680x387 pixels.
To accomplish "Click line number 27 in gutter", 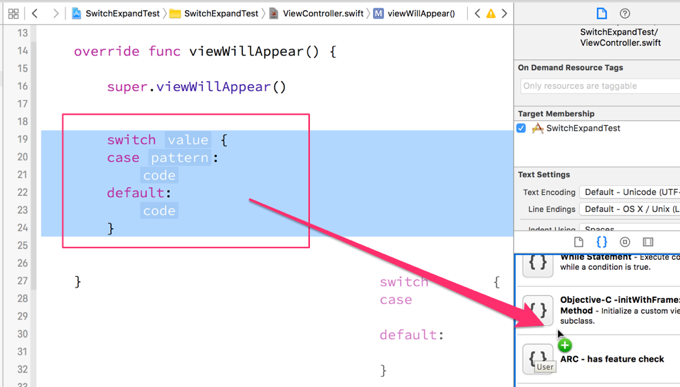I will (23, 281).
